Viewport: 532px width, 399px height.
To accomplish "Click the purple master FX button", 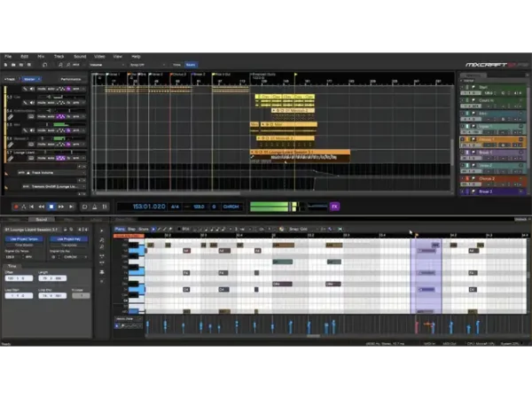I will [334, 207].
